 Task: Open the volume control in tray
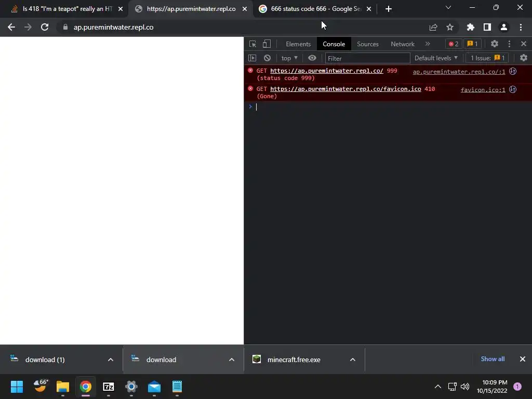pos(465,387)
